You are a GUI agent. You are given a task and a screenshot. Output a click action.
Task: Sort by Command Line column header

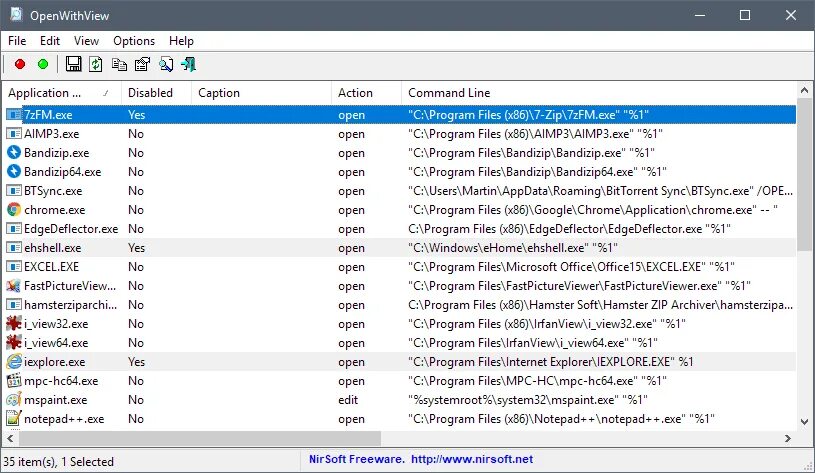(599, 93)
